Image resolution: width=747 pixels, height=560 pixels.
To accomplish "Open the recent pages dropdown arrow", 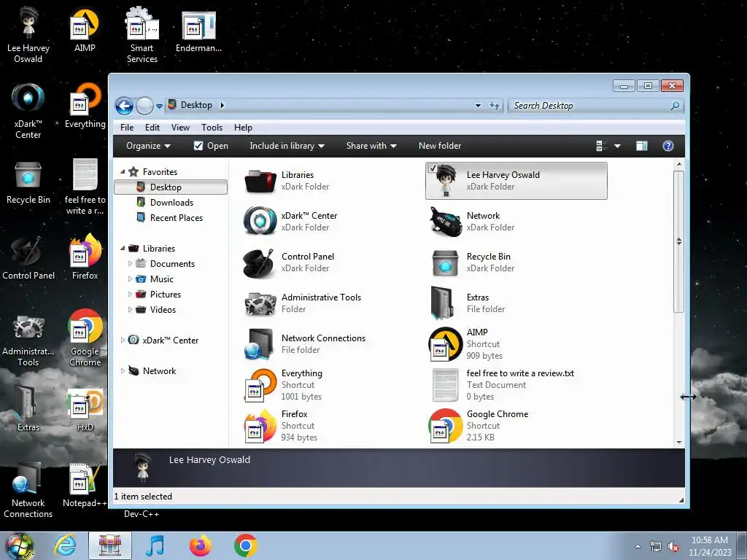I will tap(159, 106).
